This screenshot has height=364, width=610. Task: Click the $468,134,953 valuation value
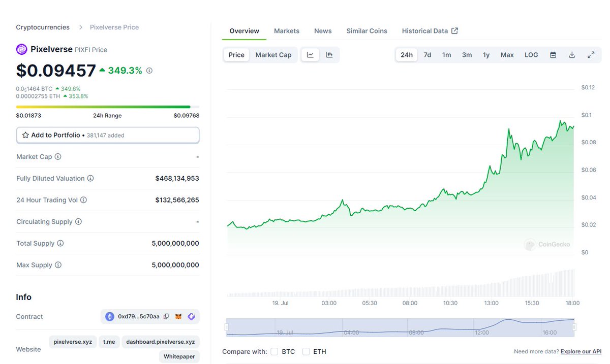click(177, 179)
